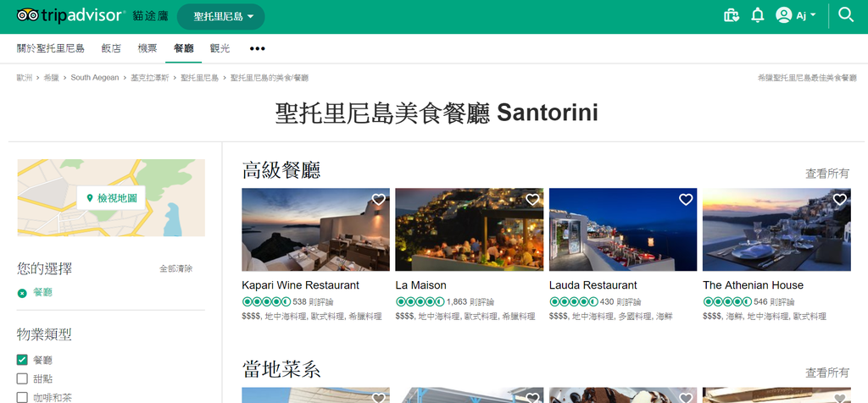Click the 貓途鷹 brand text
The height and width of the screenshot is (403, 868).
(x=150, y=16)
